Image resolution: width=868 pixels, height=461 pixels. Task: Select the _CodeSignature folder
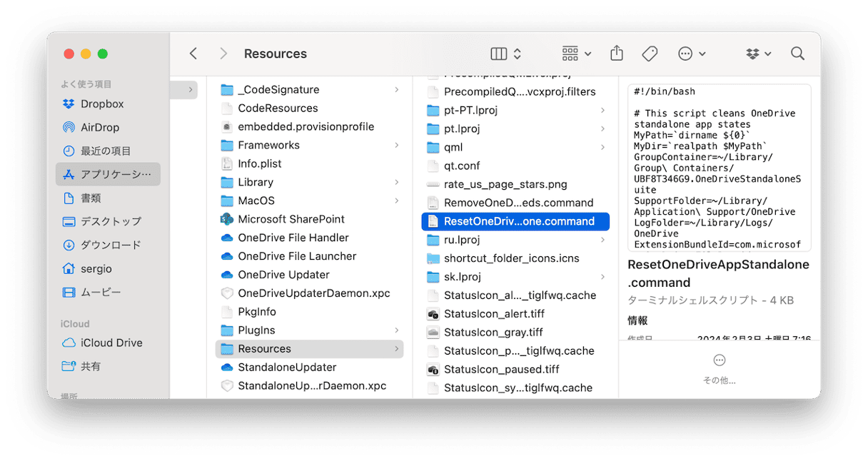click(309, 89)
